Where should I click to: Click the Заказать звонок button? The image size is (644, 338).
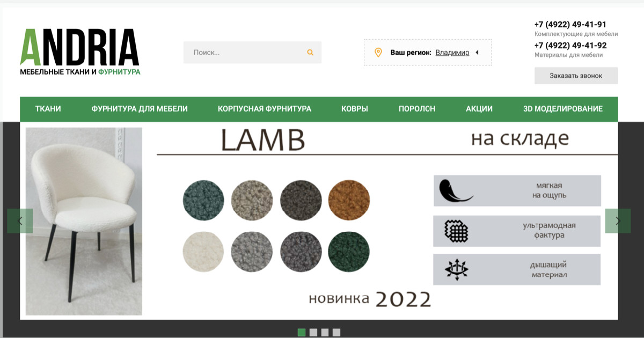(x=576, y=76)
